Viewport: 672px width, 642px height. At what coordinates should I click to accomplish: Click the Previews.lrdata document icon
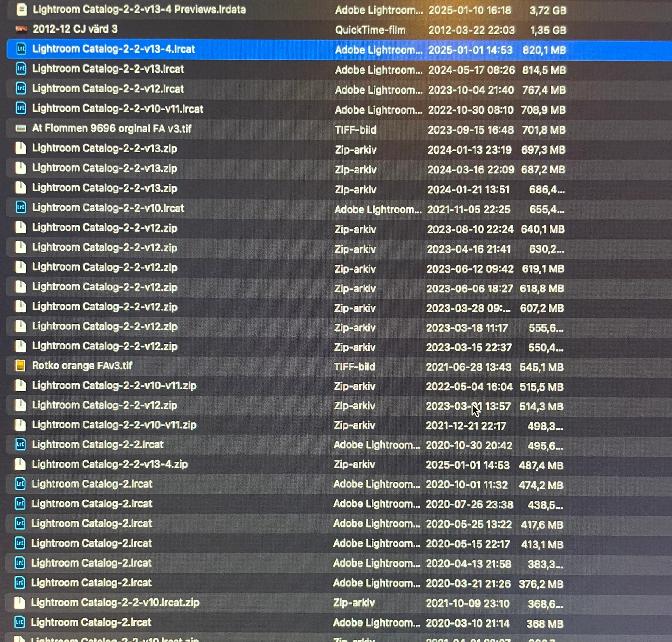coord(22,9)
